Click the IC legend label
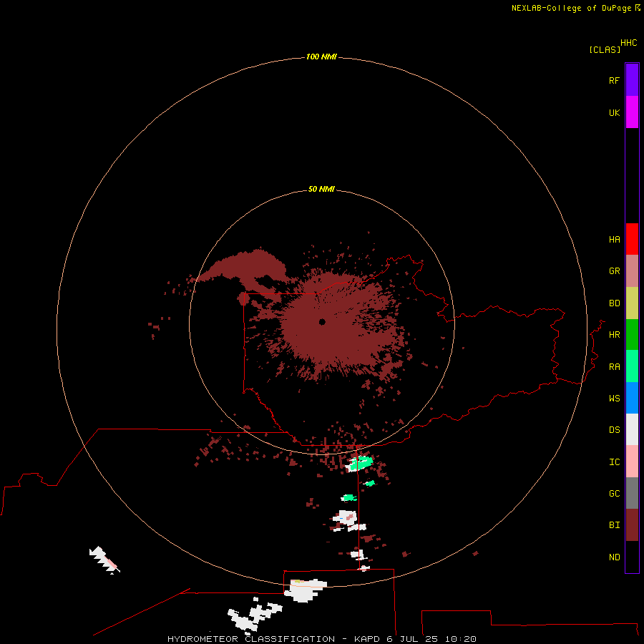The width and height of the screenshot is (644, 644). [615, 462]
